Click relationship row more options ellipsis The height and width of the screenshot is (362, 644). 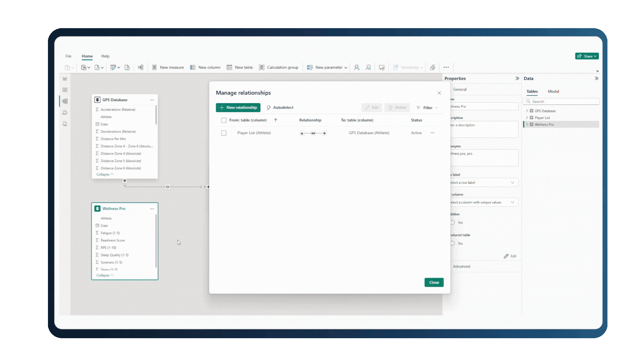432,133
